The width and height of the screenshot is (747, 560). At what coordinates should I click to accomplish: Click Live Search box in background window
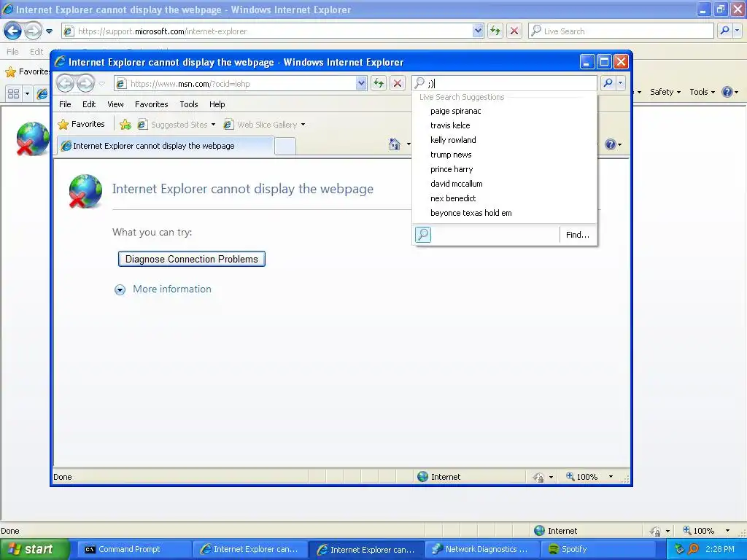pyautogui.click(x=622, y=31)
